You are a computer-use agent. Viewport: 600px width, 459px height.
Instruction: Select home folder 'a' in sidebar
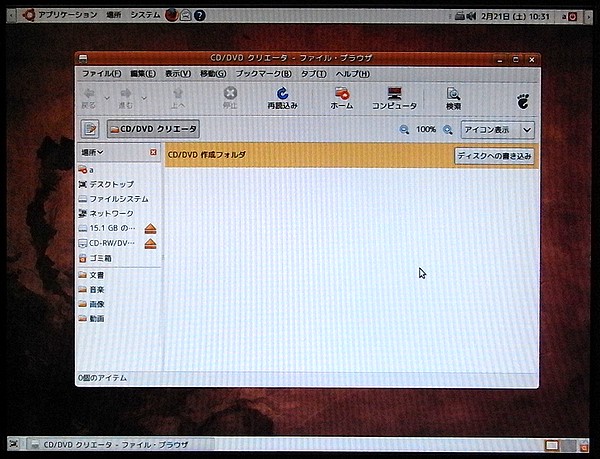[x=119, y=169]
